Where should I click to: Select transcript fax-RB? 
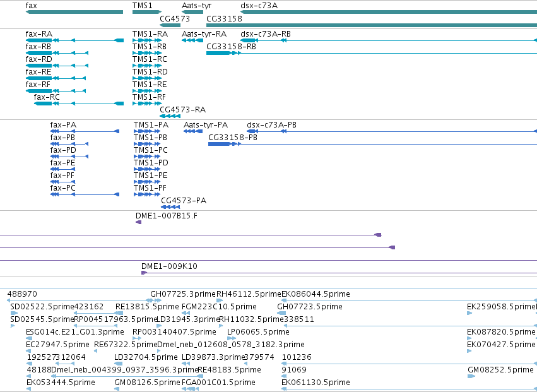pyautogui.click(x=38, y=47)
